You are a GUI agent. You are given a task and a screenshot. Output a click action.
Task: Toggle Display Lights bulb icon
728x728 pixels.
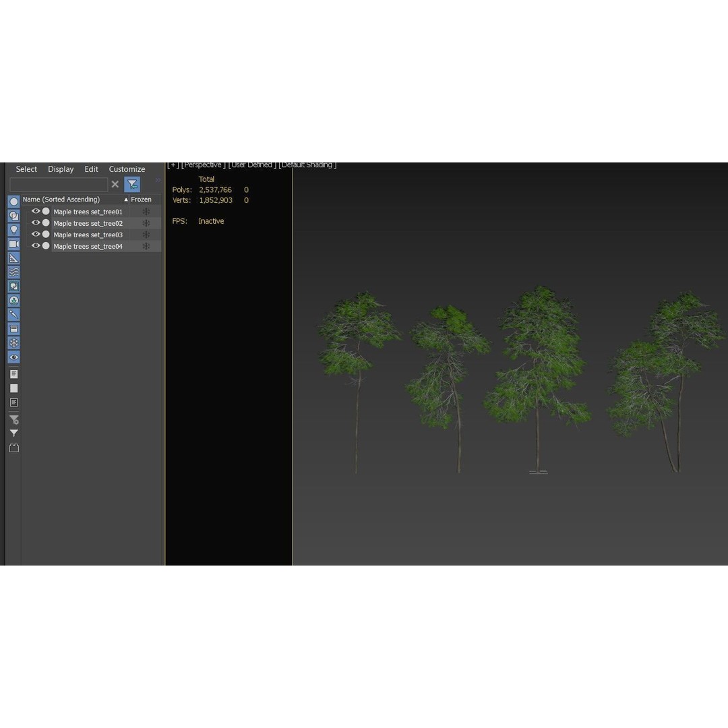pos(14,230)
